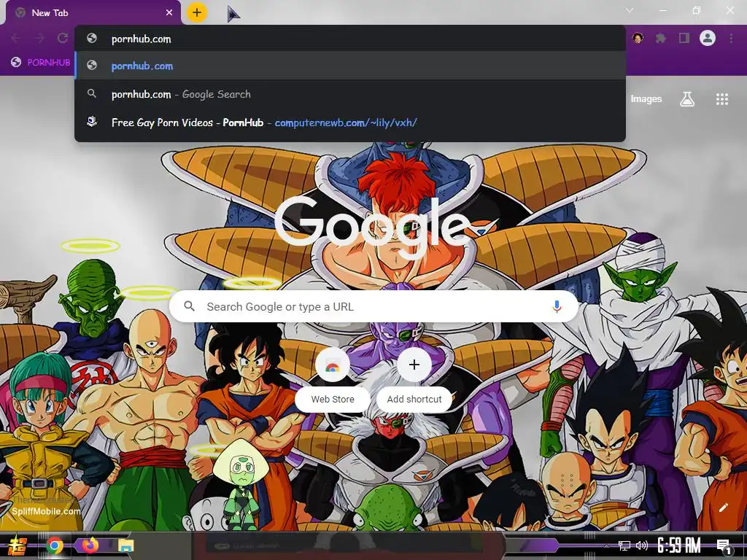
Task: Click the browser back arrow
Action: [x=16, y=38]
